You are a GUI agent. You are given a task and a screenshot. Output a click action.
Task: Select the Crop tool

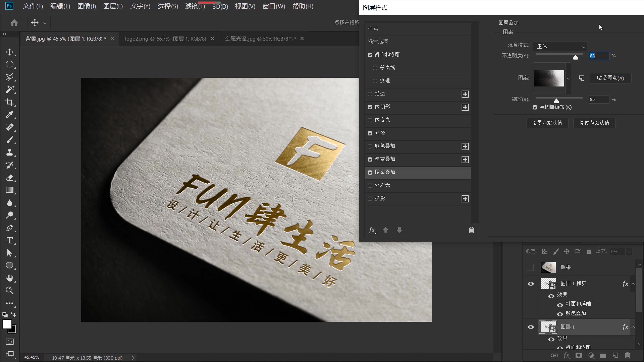tap(10, 102)
